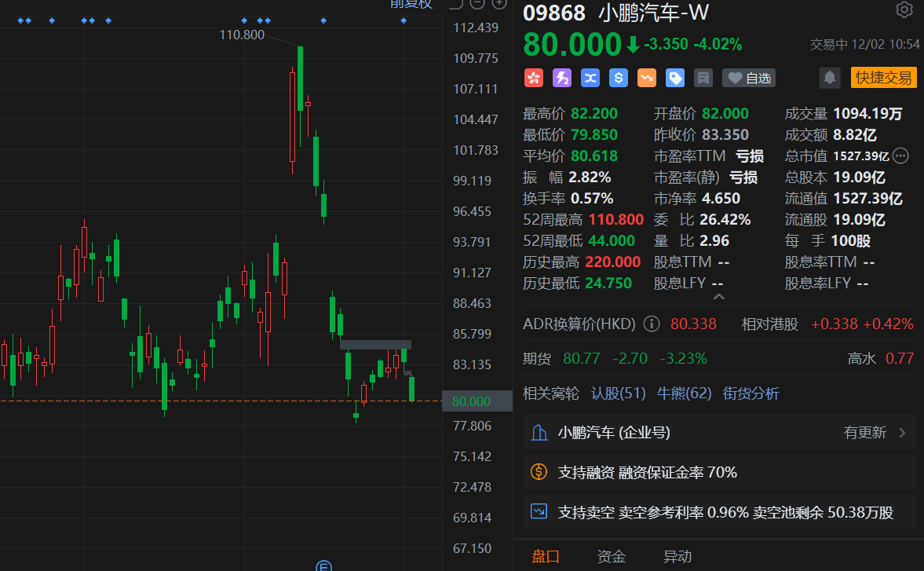Click the blue dollar sign margin icon
924x571 pixels.
pos(619,78)
